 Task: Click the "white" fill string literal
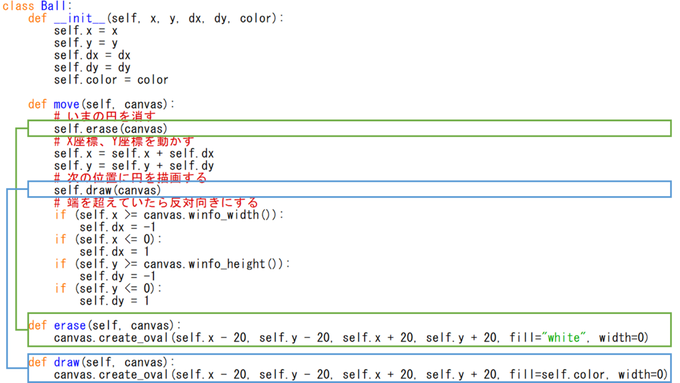tap(563, 338)
